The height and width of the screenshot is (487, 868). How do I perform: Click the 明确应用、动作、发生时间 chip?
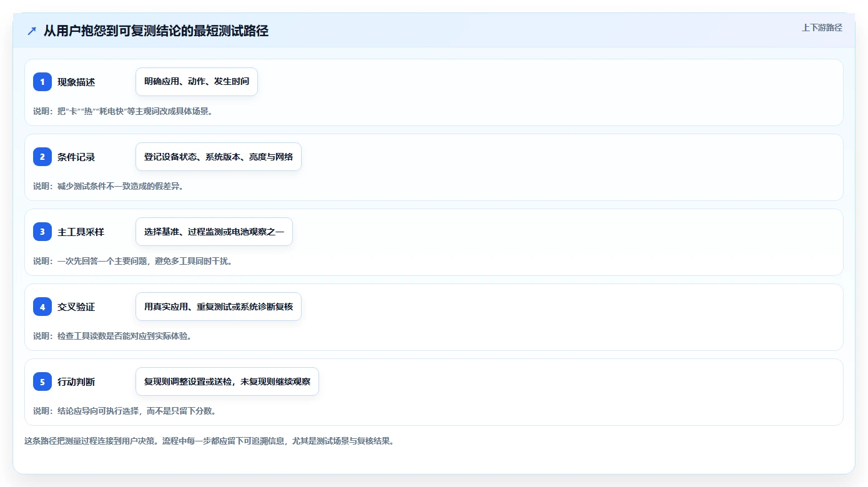pos(197,82)
